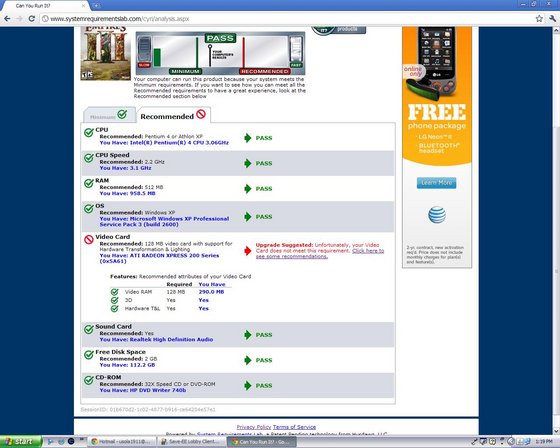Image resolution: width=560 pixels, height=448 pixels.
Task: Click the Hardware T&L feature checkmark
Action: [114, 308]
